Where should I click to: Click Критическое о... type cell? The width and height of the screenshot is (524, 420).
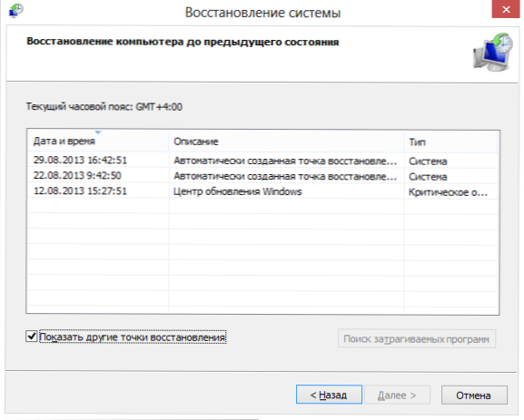[x=448, y=192]
